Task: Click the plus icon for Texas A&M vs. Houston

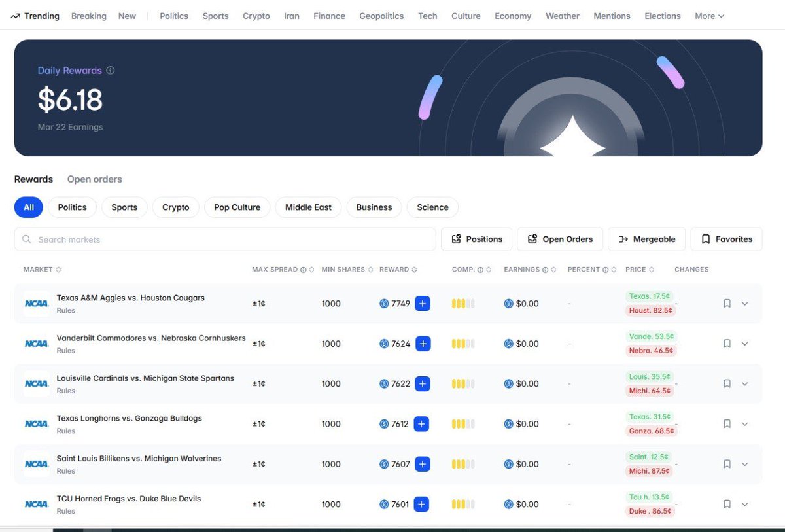Action: (423, 304)
